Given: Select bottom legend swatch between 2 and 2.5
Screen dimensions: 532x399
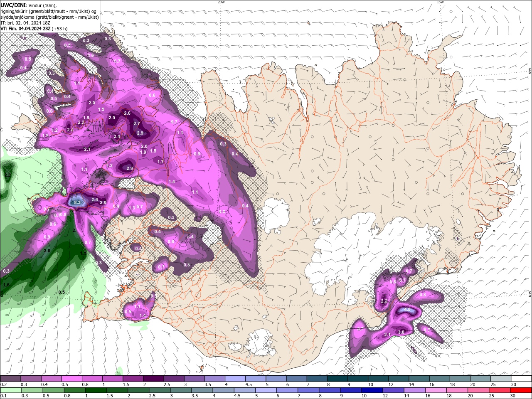Looking at the screenshot, I should 138,390.
